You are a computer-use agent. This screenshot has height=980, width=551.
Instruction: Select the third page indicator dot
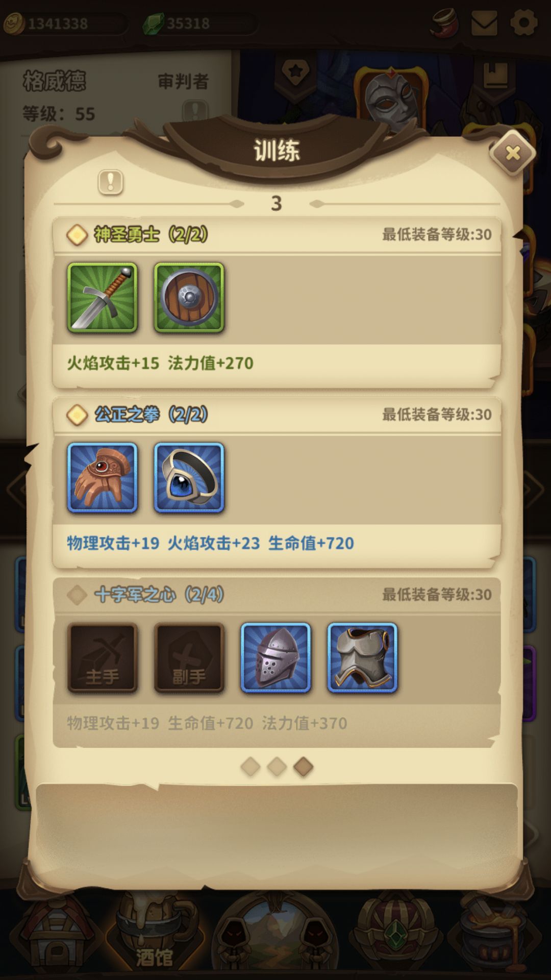pos(304,767)
